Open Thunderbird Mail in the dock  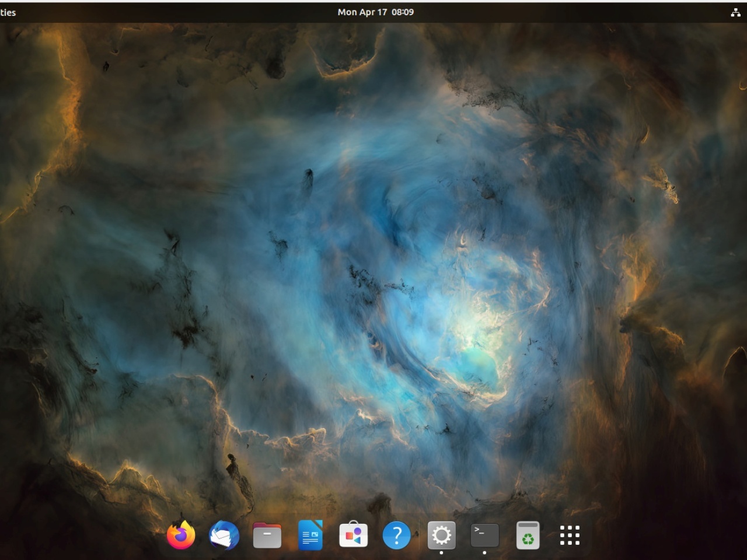(224, 535)
